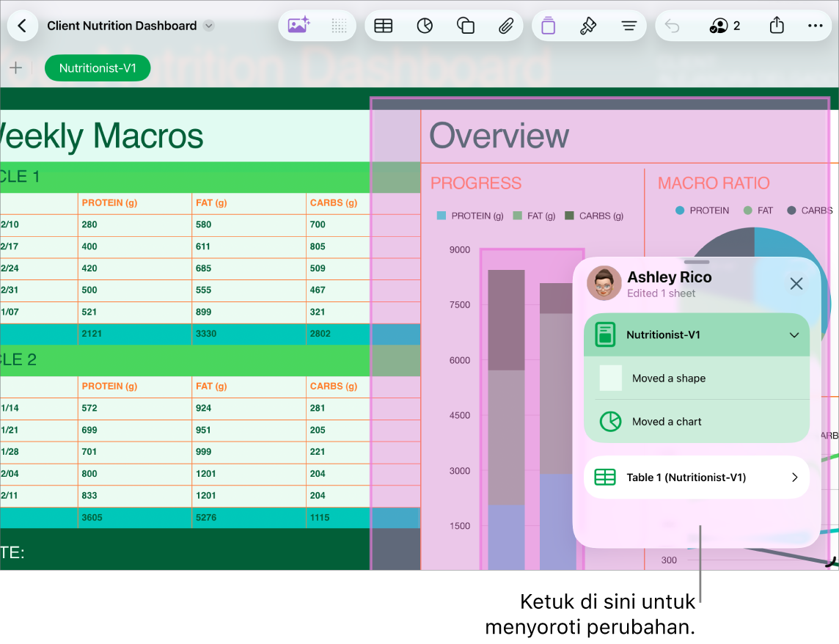Tap Ashley Rico's avatar
Image resolution: width=839 pixels, height=644 pixels.
(x=604, y=283)
